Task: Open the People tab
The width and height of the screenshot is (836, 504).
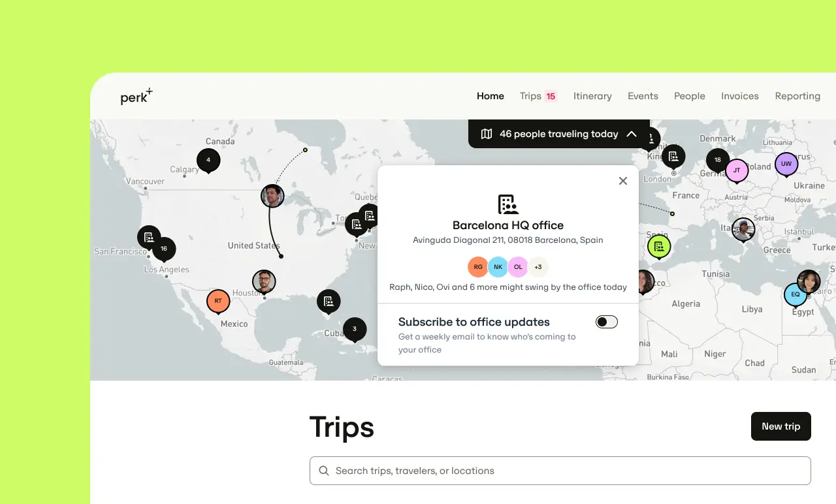Action: (690, 96)
